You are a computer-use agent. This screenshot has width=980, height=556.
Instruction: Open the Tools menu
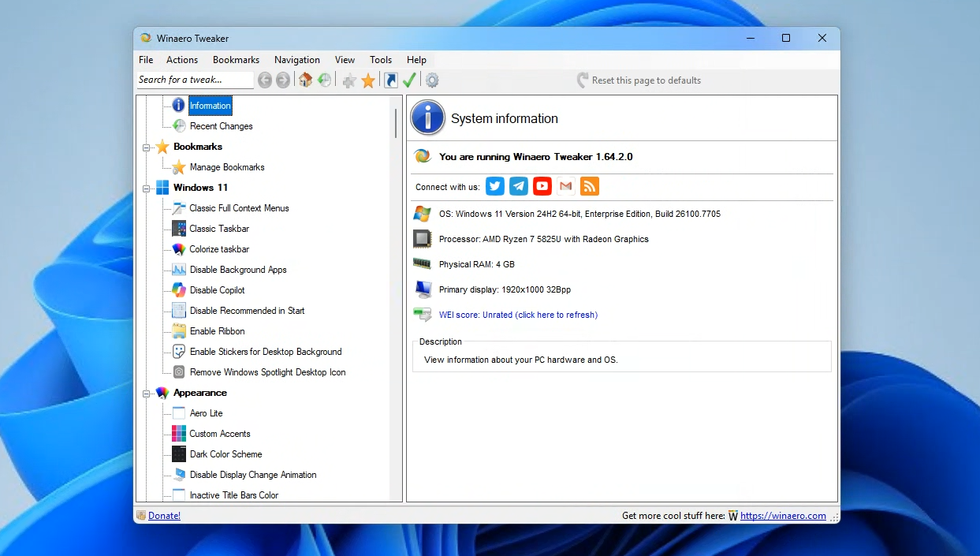pyautogui.click(x=381, y=60)
